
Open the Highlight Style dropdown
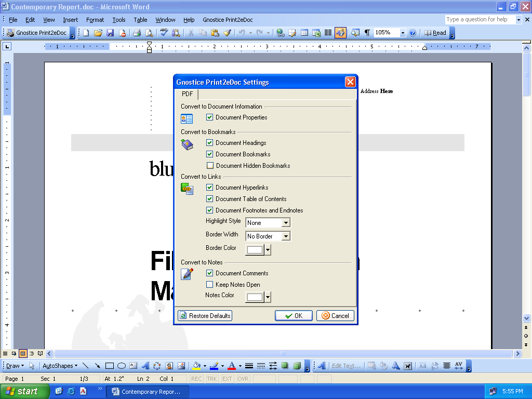tap(286, 223)
